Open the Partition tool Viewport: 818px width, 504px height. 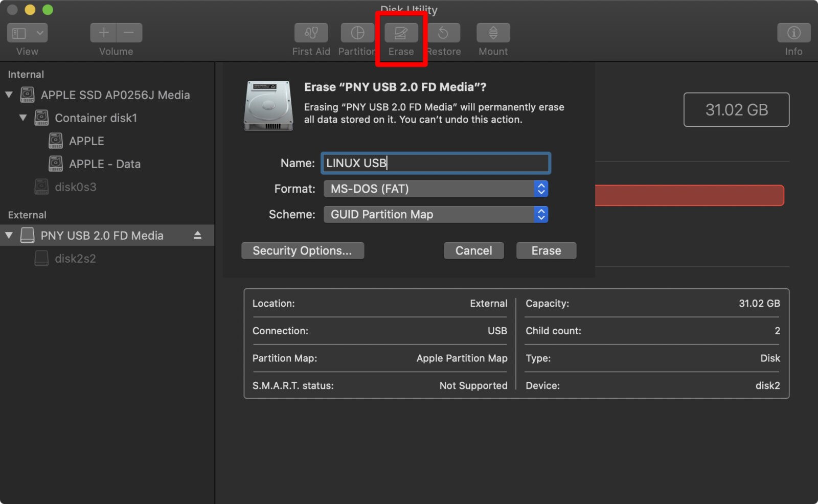pos(357,32)
